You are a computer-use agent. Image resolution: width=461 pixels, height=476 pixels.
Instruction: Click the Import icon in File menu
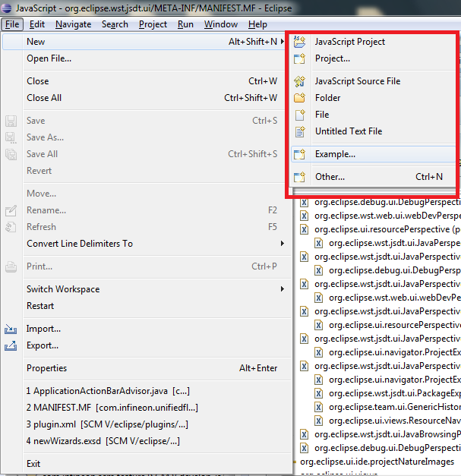pos(11,329)
